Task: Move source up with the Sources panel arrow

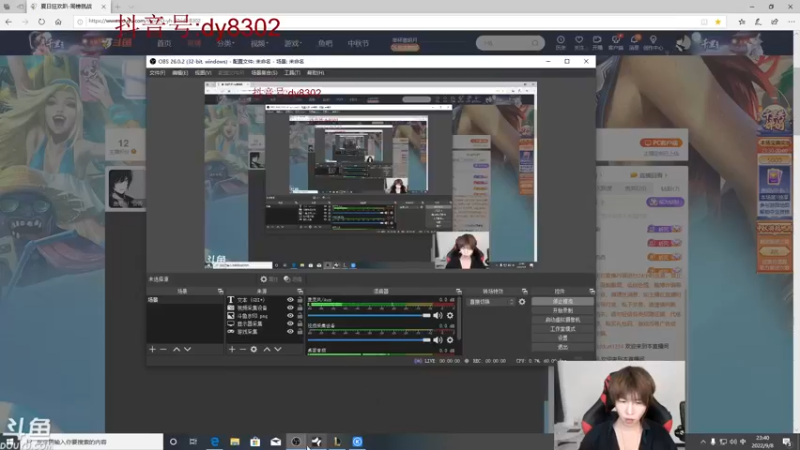Action: pos(267,349)
